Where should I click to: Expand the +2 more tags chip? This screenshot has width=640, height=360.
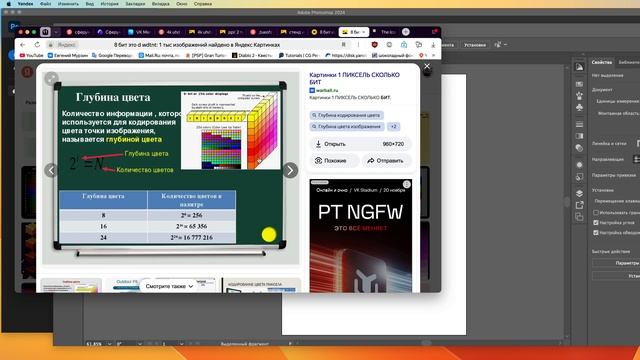click(393, 127)
